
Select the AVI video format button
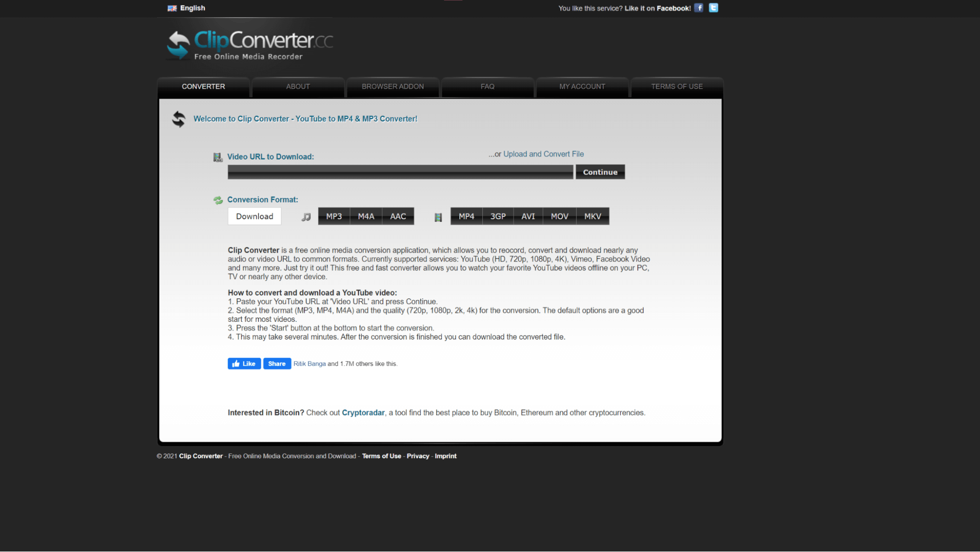coord(528,216)
